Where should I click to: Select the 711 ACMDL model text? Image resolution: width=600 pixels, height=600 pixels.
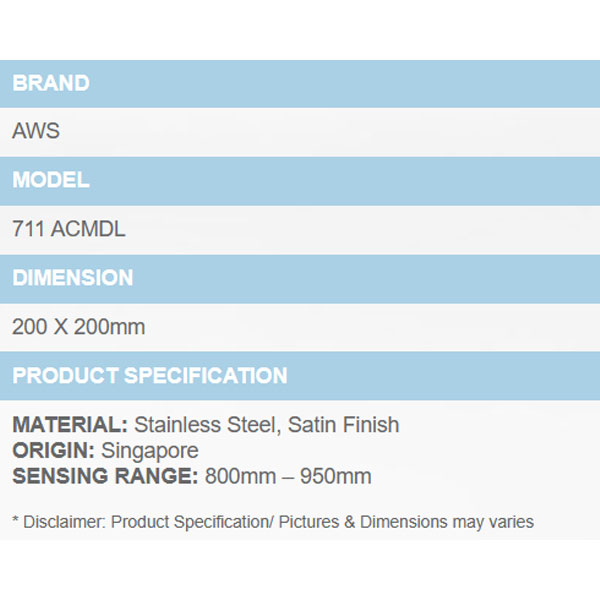tap(69, 230)
